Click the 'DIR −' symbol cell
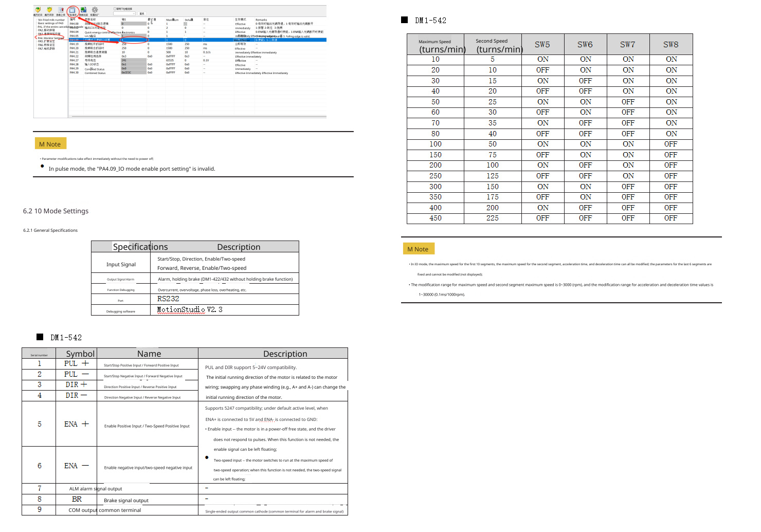 (76, 395)
